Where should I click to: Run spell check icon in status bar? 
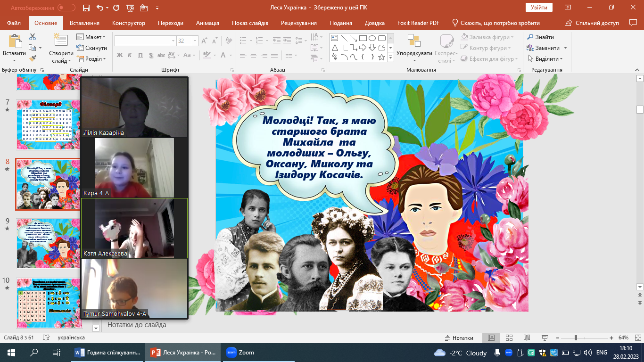46,337
